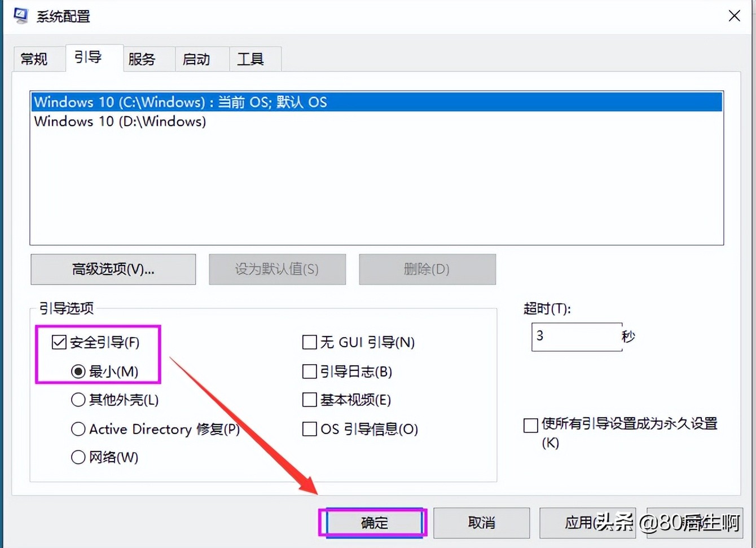Select the 网络 safe boot radio option
This screenshot has height=548, width=756.
[x=78, y=457]
